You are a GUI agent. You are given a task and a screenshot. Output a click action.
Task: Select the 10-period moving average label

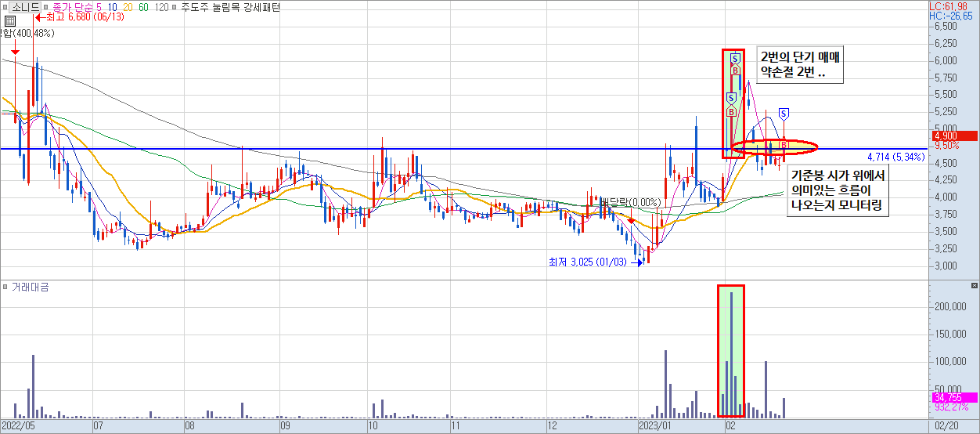click(114, 7)
